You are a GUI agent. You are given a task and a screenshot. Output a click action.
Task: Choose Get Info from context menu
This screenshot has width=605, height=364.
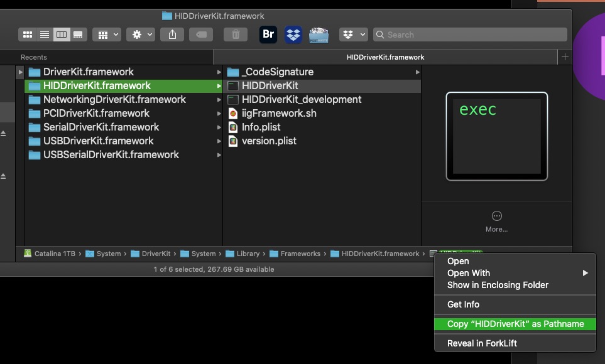point(515,304)
